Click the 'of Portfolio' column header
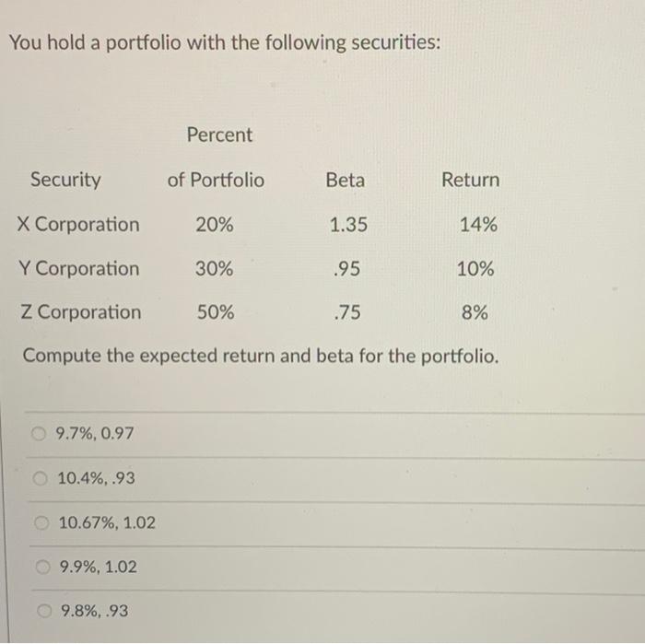Viewport: 645px width, 644px height. pyautogui.click(x=216, y=180)
